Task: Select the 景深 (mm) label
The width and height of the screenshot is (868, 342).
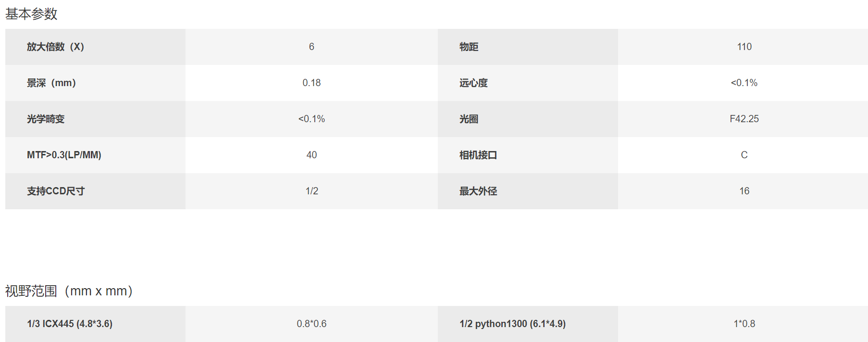Action: (51, 83)
